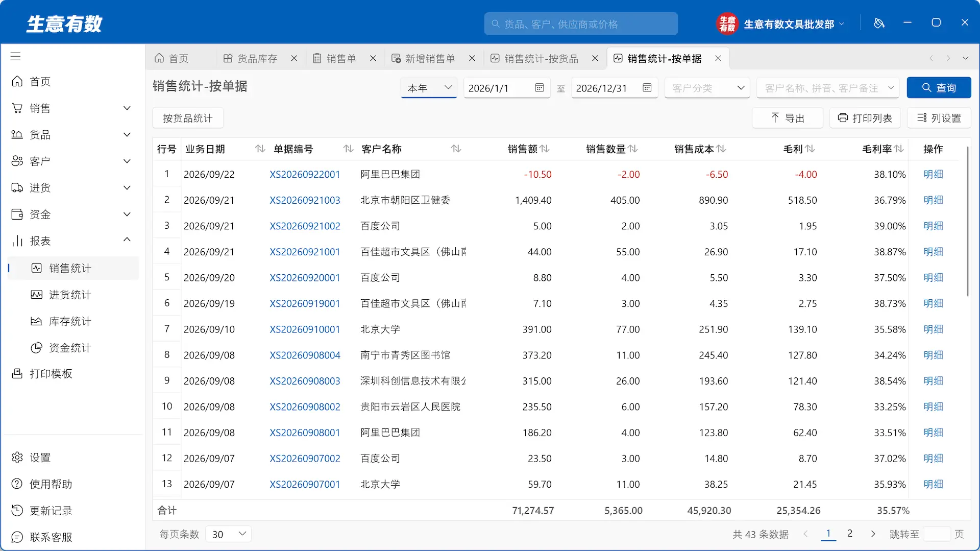
Task: Open order link XS20260921003
Action: [x=305, y=200]
